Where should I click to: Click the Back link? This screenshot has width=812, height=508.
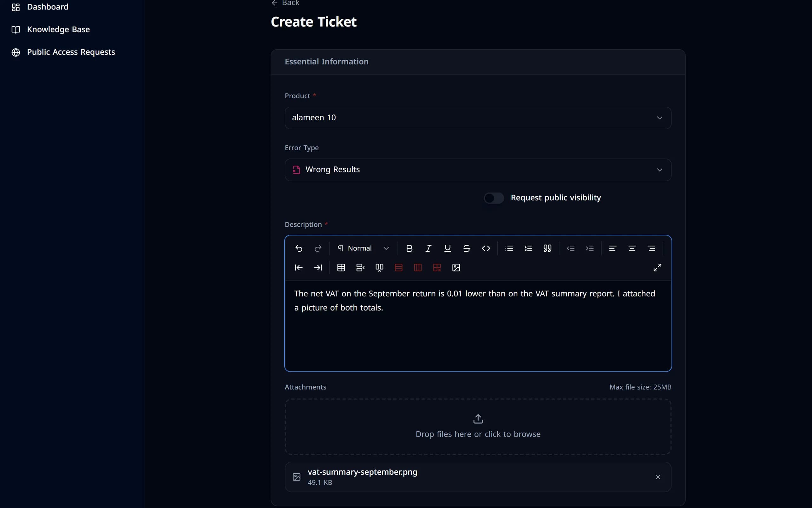(285, 3)
